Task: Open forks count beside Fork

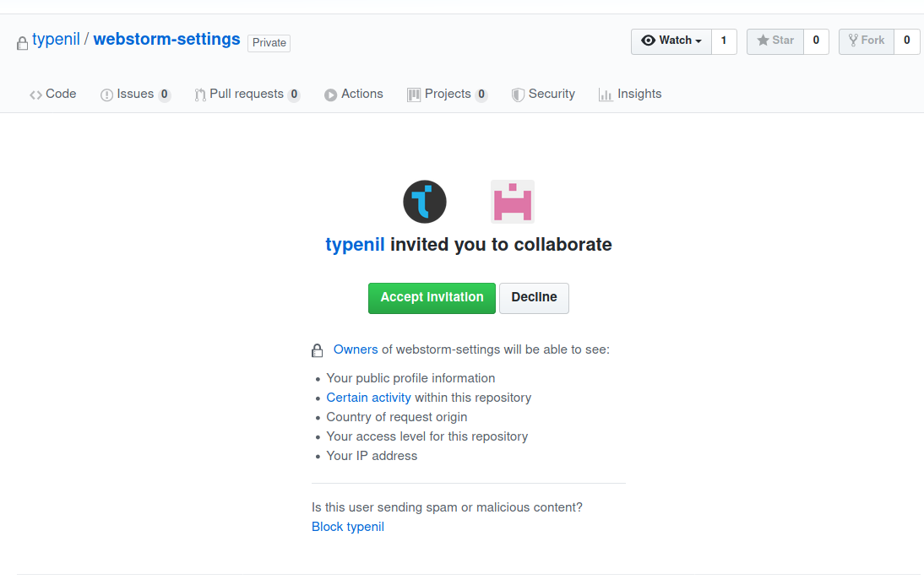Action: pos(907,41)
